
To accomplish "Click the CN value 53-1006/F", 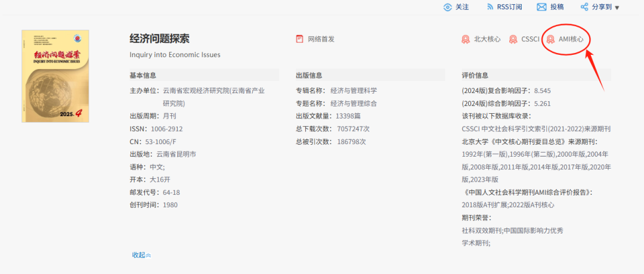I will click(160, 142).
